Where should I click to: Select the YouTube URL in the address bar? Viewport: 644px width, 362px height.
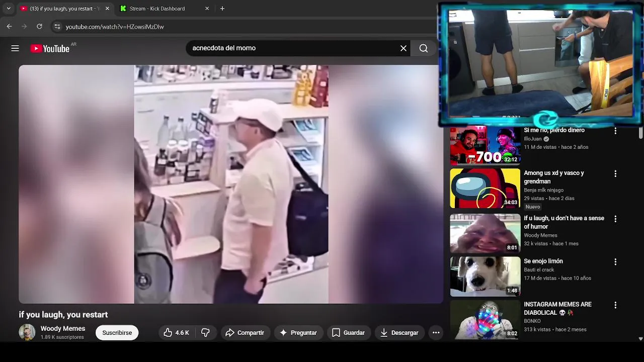(x=115, y=27)
